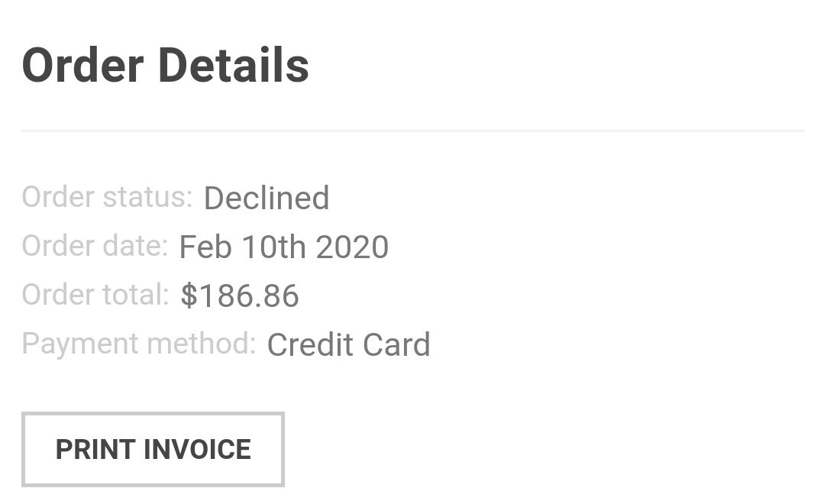Click the Credit Card payment value
Viewport: 824px width, 504px height.
tap(348, 345)
